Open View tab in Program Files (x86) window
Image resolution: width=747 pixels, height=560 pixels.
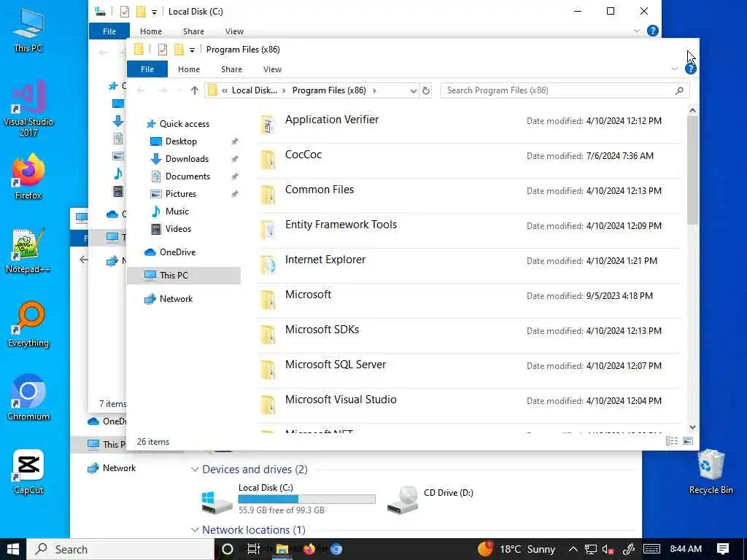point(272,69)
